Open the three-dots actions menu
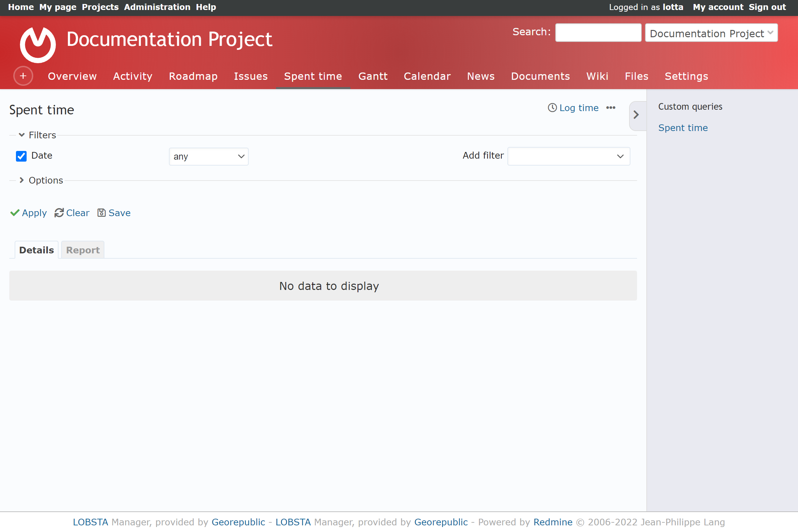 click(x=611, y=107)
